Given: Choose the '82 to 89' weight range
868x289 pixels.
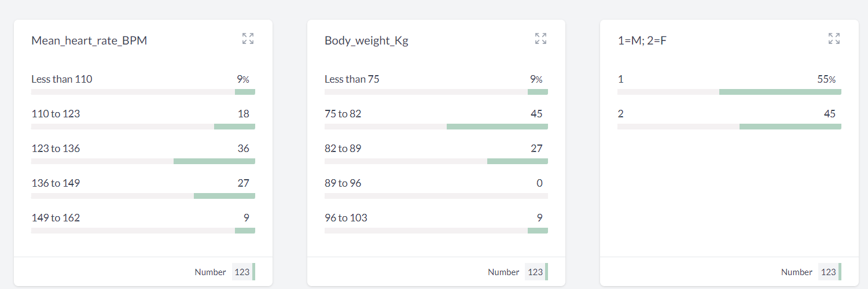Looking at the screenshot, I should pyautogui.click(x=436, y=154).
